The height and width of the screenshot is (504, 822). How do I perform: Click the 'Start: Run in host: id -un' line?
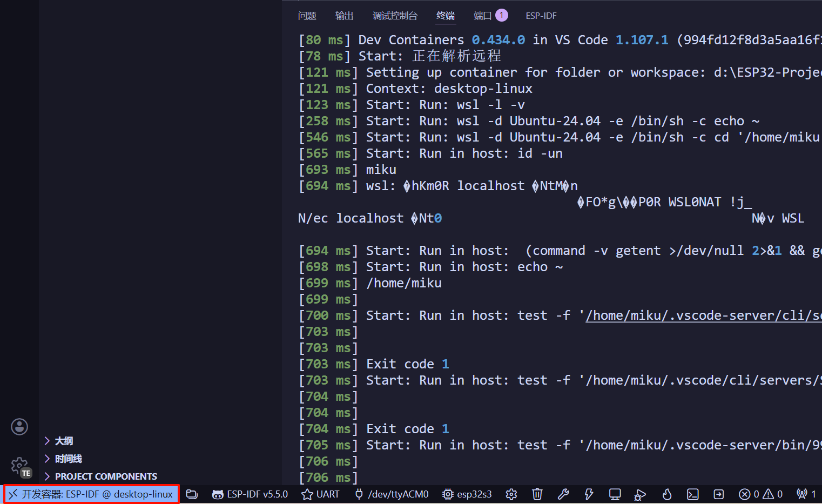click(x=464, y=153)
